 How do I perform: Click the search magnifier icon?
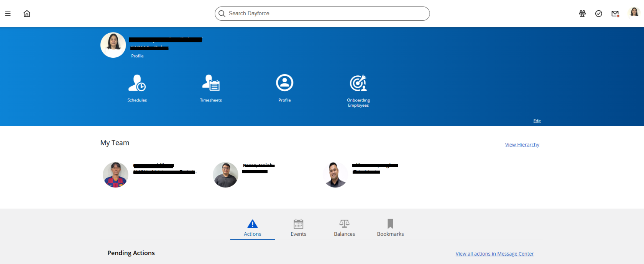(222, 14)
